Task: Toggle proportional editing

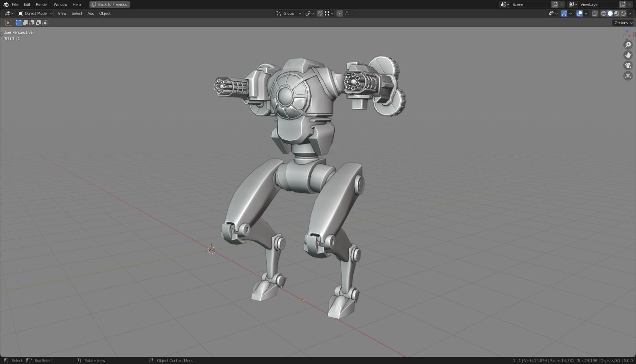Action: click(340, 13)
